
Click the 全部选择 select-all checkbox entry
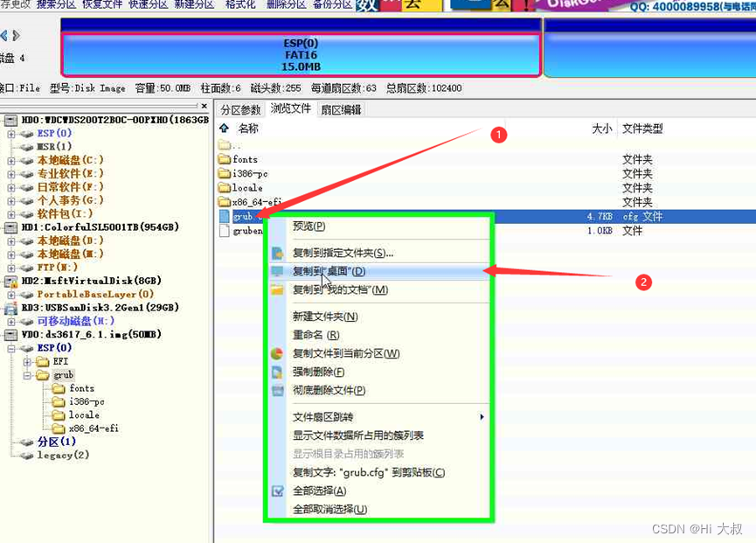coord(276,490)
